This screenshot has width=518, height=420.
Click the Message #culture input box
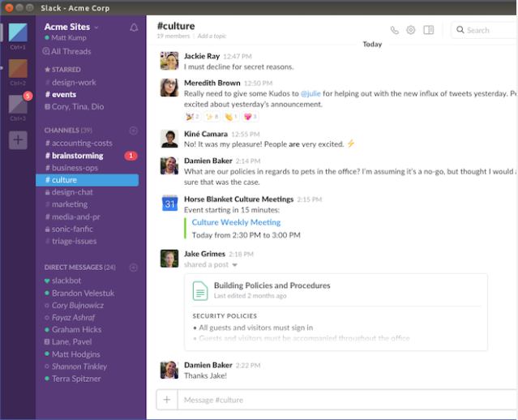(347, 400)
